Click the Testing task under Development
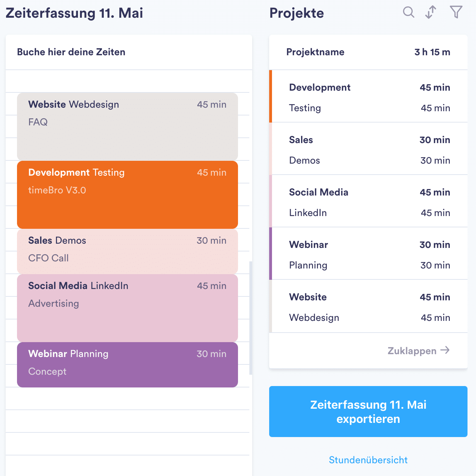This screenshot has width=476, height=476. pos(369,108)
